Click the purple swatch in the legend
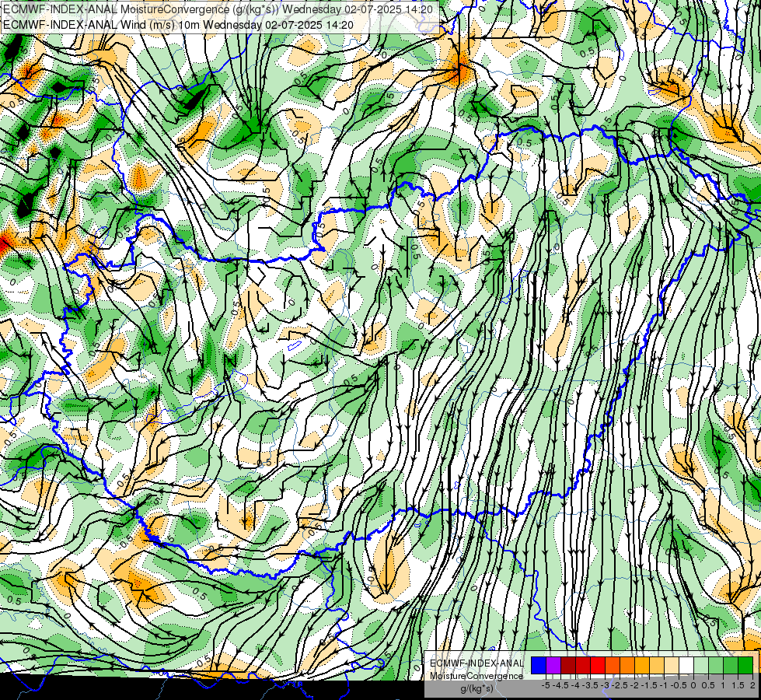 pos(553,666)
